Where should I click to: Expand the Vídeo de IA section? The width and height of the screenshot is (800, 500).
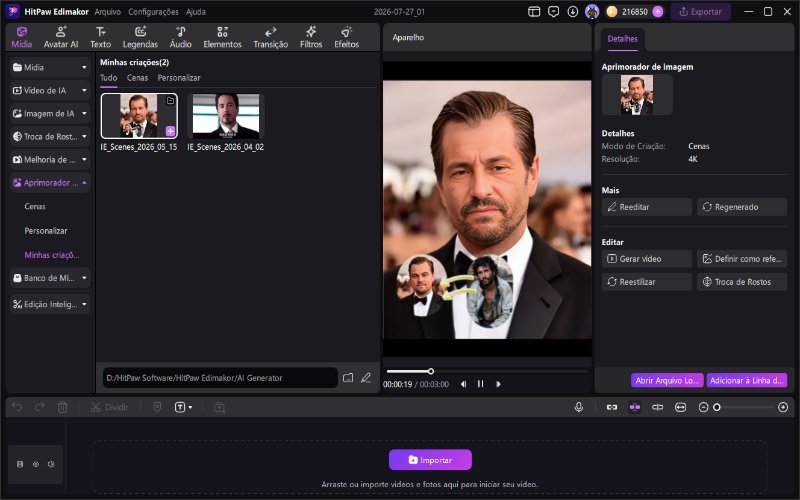(x=50, y=90)
